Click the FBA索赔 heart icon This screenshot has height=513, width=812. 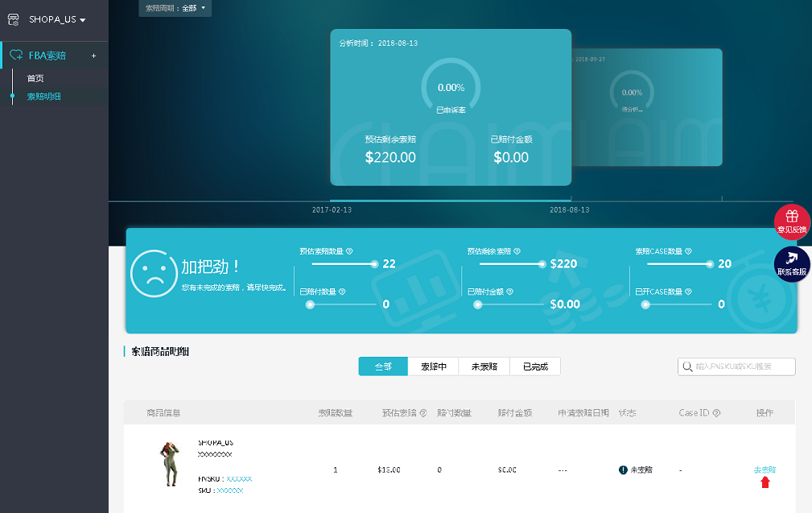click(15, 56)
